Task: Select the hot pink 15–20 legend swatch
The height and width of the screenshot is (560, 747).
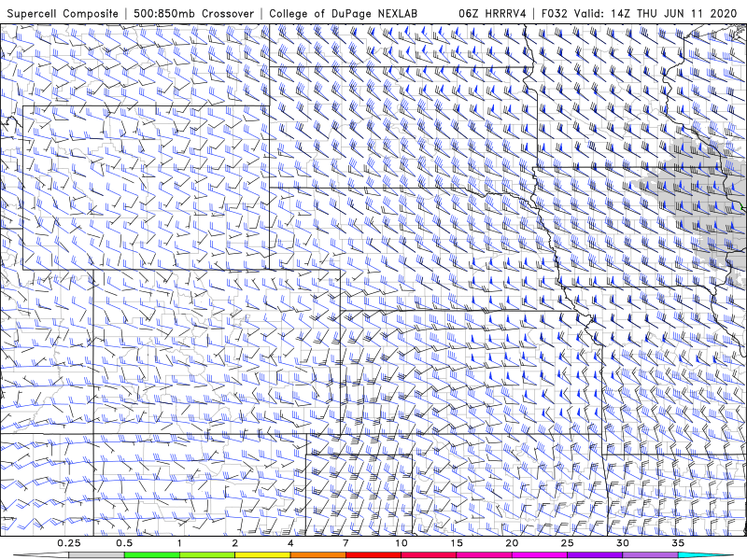Action: point(484,555)
